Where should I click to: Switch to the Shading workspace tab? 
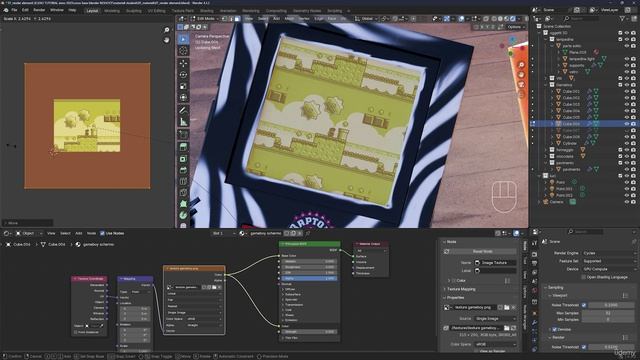(207, 11)
